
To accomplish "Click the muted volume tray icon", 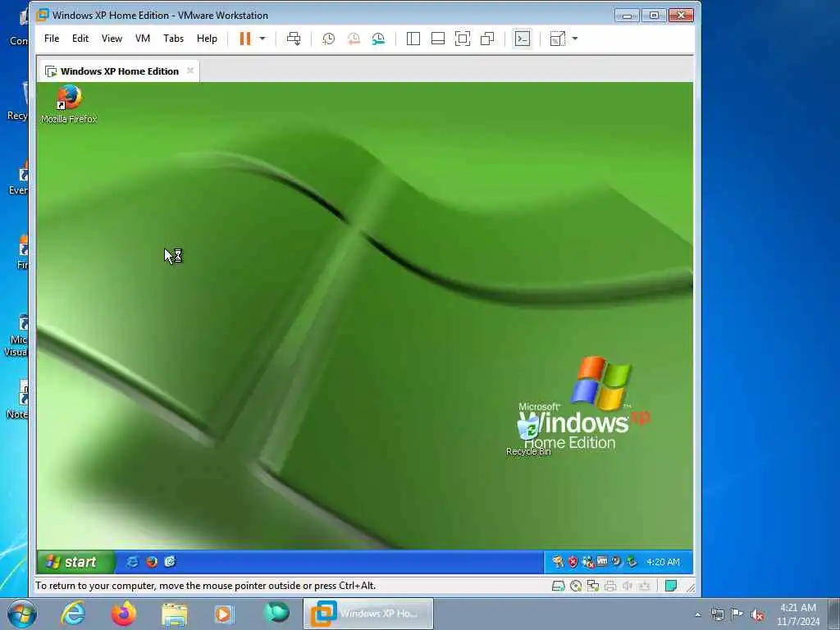I will (x=757, y=615).
